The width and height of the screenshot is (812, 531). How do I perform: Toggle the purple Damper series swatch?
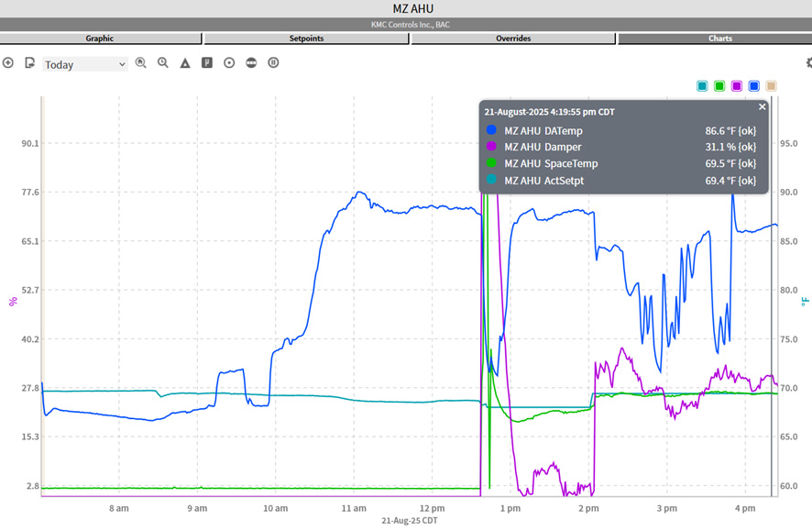click(737, 86)
